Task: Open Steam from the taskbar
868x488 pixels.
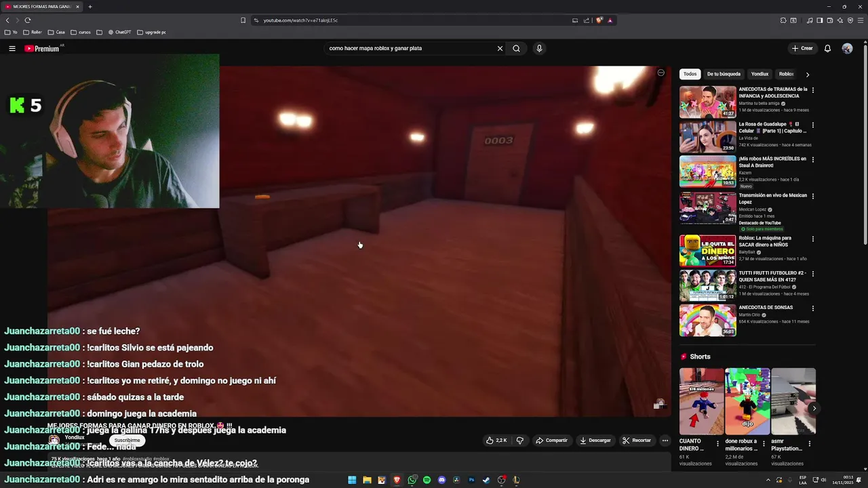Action: coord(486,480)
